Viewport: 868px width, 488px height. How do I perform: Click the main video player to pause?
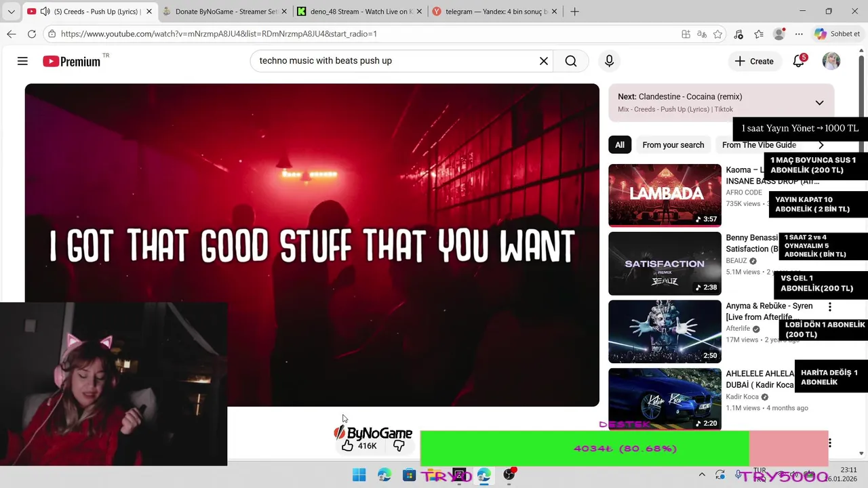pos(312,245)
